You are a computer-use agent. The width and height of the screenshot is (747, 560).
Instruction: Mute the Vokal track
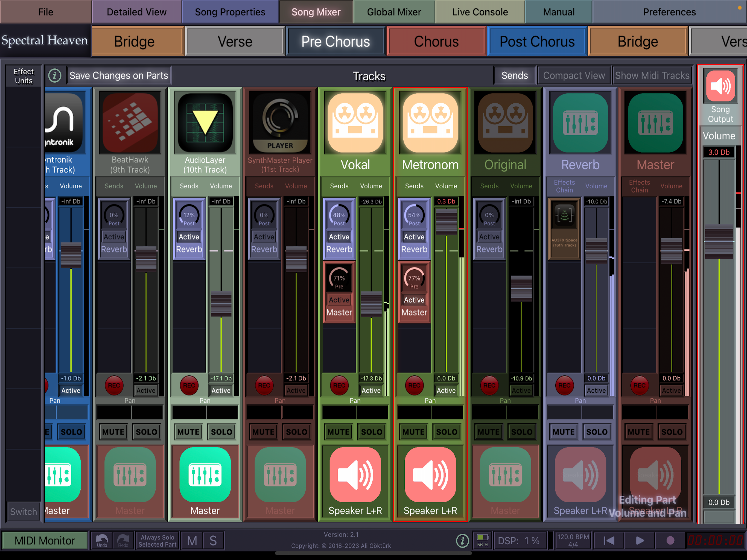coord(339,432)
